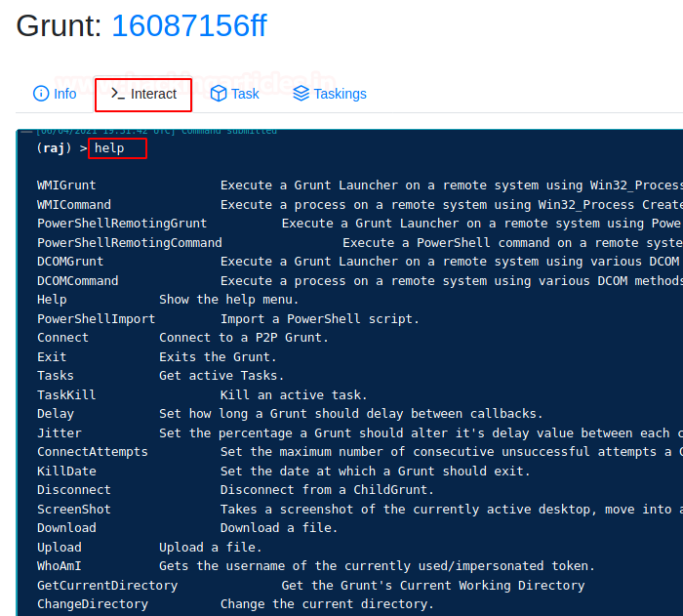Image resolution: width=683 pixels, height=616 pixels.
Task: Select PowerShellRemotingCommand in help list
Action: [x=130, y=242]
